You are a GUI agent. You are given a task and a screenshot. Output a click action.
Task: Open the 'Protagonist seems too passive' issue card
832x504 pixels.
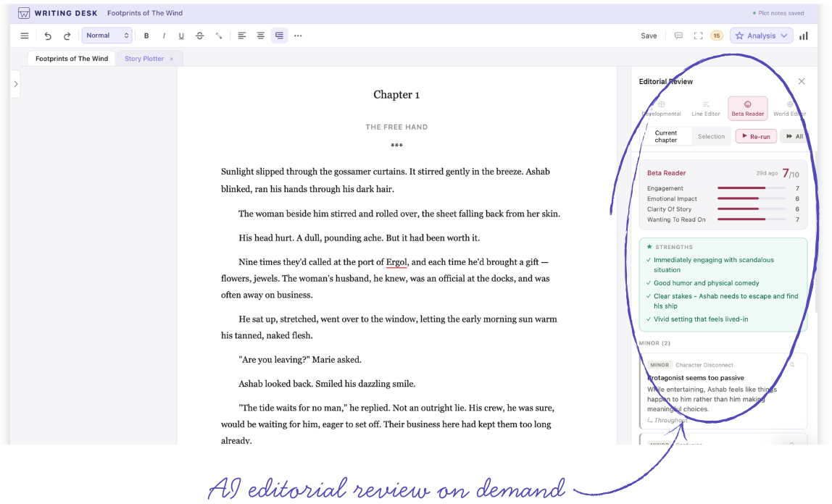pos(723,391)
